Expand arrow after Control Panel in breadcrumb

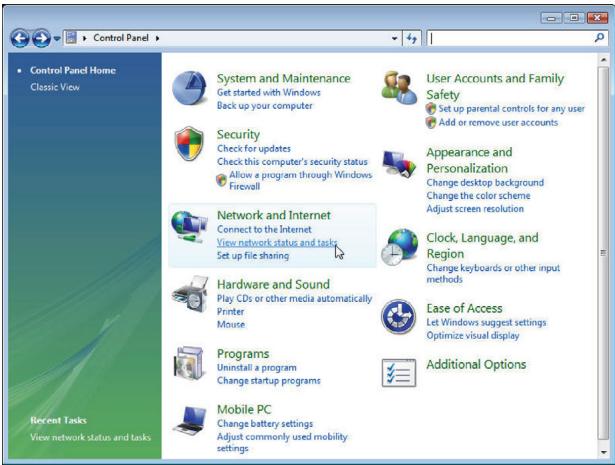(x=157, y=38)
